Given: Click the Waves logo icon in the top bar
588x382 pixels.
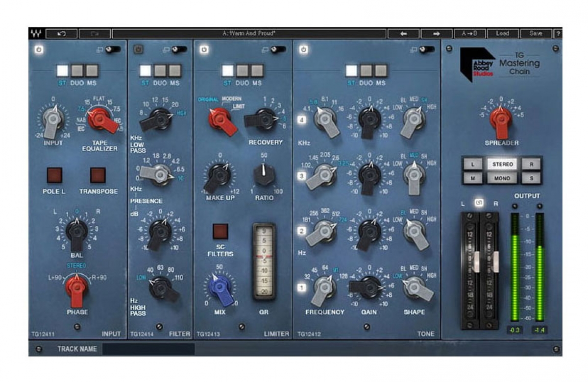Looking at the screenshot, I should click(x=36, y=33).
